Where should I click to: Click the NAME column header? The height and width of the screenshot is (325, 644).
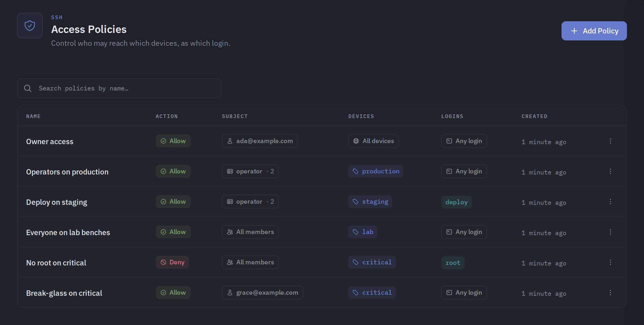pos(34,116)
